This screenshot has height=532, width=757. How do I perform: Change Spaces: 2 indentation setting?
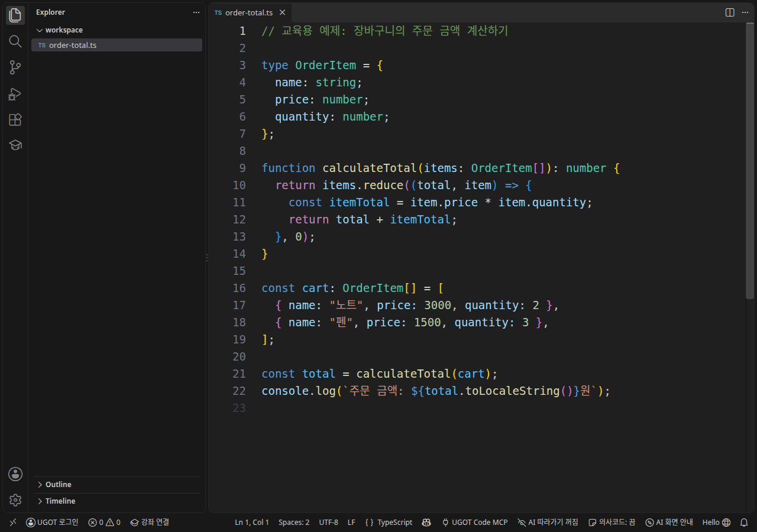(x=294, y=523)
